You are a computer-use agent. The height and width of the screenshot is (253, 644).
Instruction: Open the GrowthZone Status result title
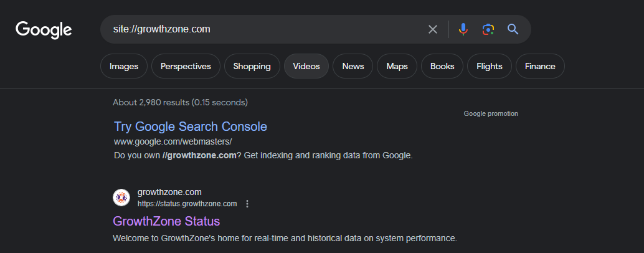(x=166, y=221)
